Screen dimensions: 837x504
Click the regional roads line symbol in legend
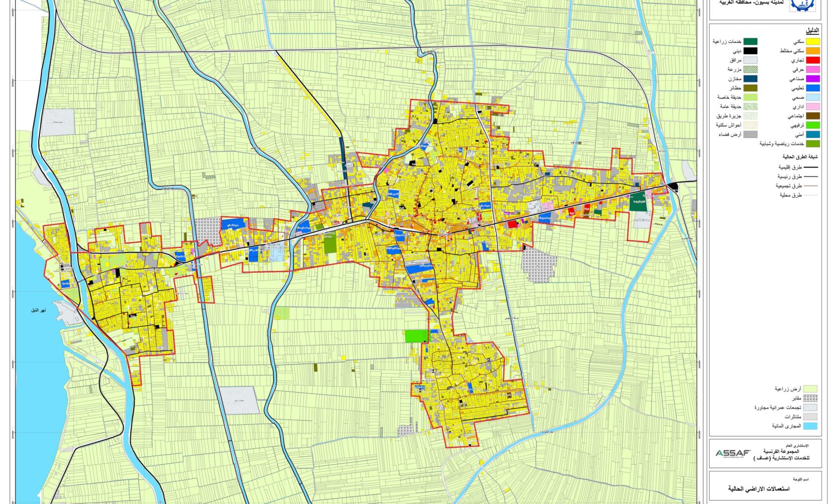812,167
